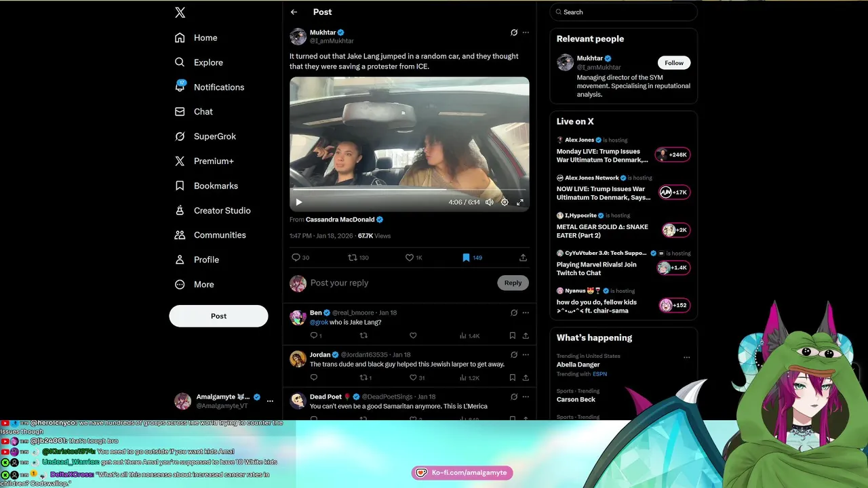
Task: Click the Search field
Action: click(x=623, y=12)
